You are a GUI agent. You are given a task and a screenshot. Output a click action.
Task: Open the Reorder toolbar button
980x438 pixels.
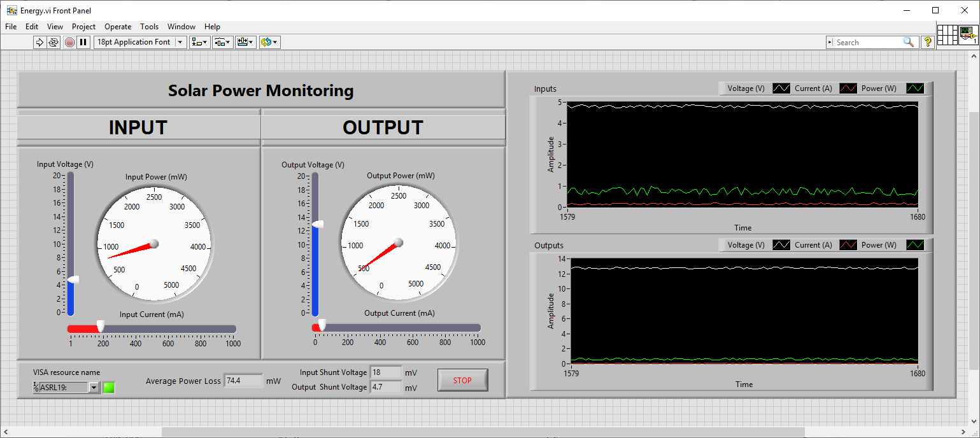269,42
